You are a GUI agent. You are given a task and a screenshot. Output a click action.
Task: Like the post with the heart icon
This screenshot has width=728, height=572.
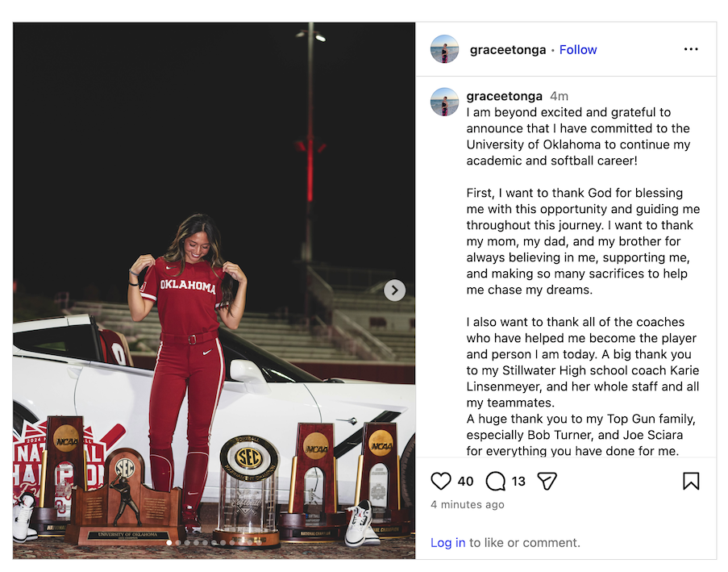click(441, 481)
